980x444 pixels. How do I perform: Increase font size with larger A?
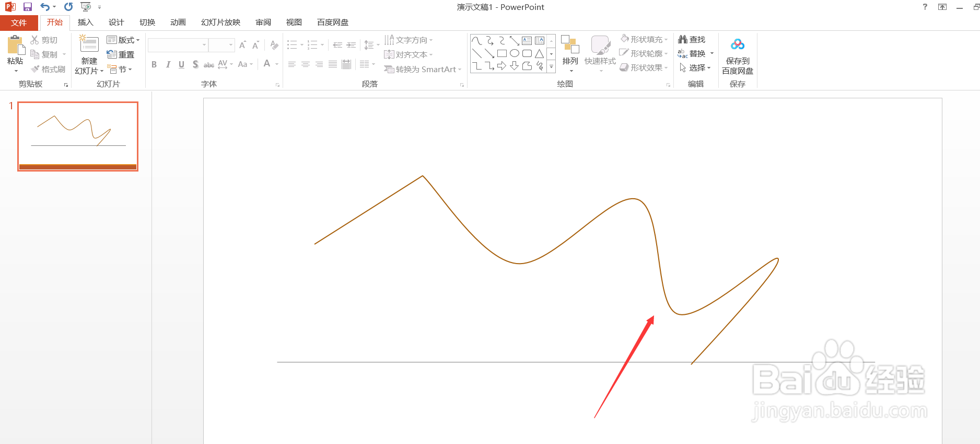(242, 45)
